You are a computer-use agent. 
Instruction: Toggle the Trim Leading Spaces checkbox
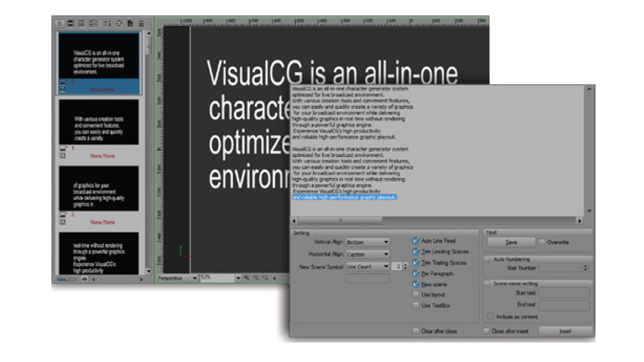coord(416,251)
